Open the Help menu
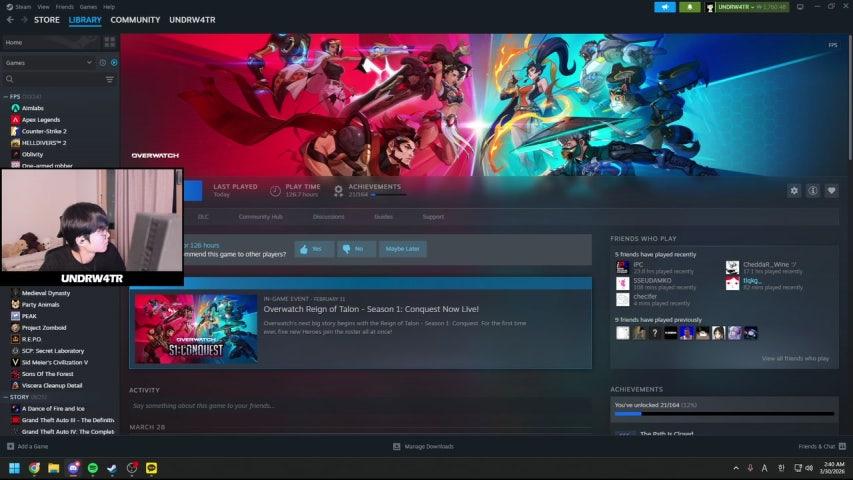This screenshot has height=480, width=853. pyautogui.click(x=109, y=7)
